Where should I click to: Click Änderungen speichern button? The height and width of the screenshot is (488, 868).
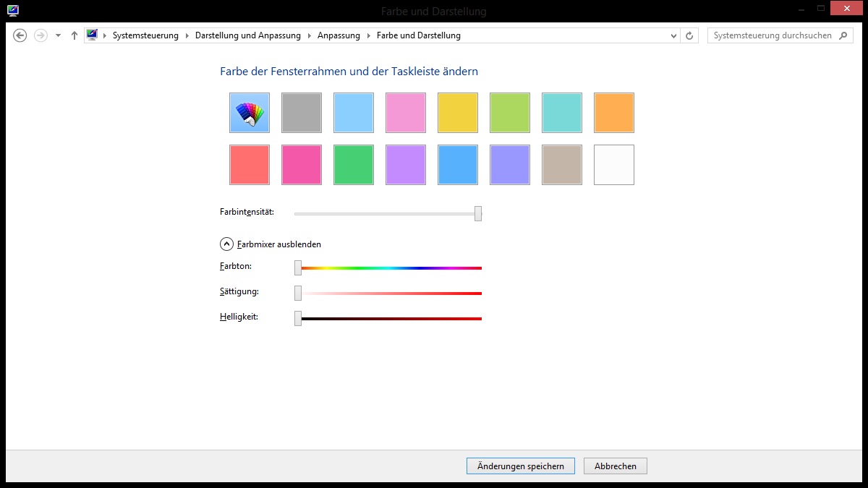[521, 466]
